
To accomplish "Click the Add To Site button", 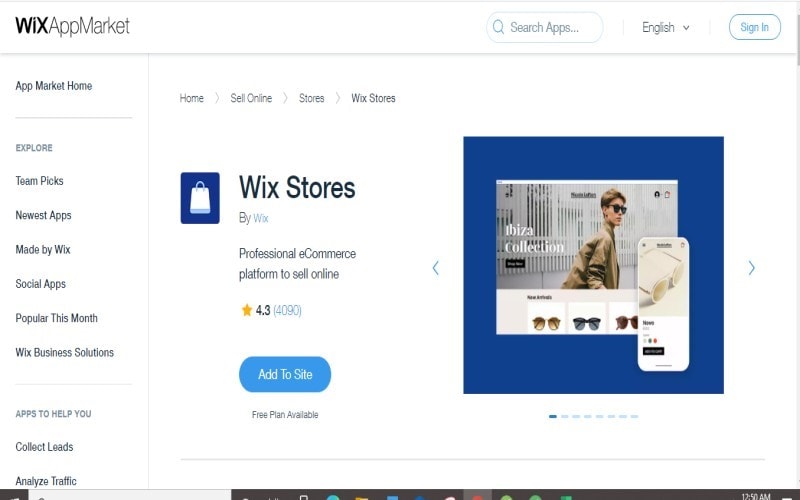I will coord(285,374).
